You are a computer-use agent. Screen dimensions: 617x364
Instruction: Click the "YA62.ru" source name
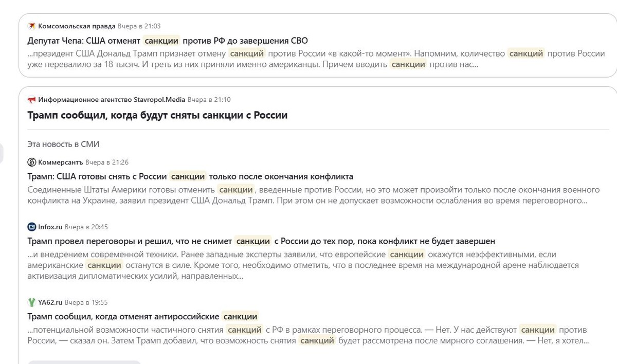point(50,302)
